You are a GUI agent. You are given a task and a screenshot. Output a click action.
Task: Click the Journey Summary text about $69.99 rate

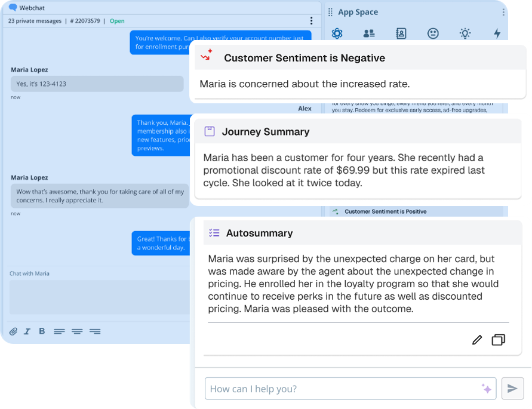(x=344, y=170)
